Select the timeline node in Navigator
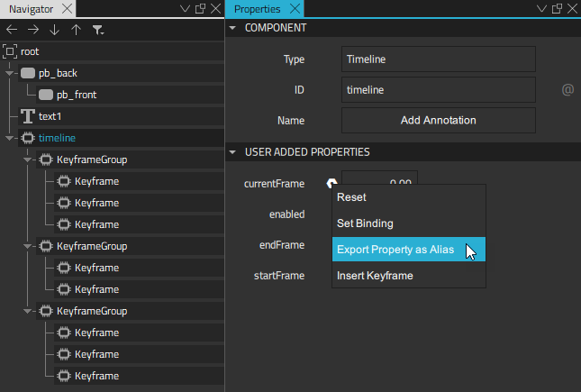The width and height of the screenshot is (581, 392). click(x=121, y=138)
